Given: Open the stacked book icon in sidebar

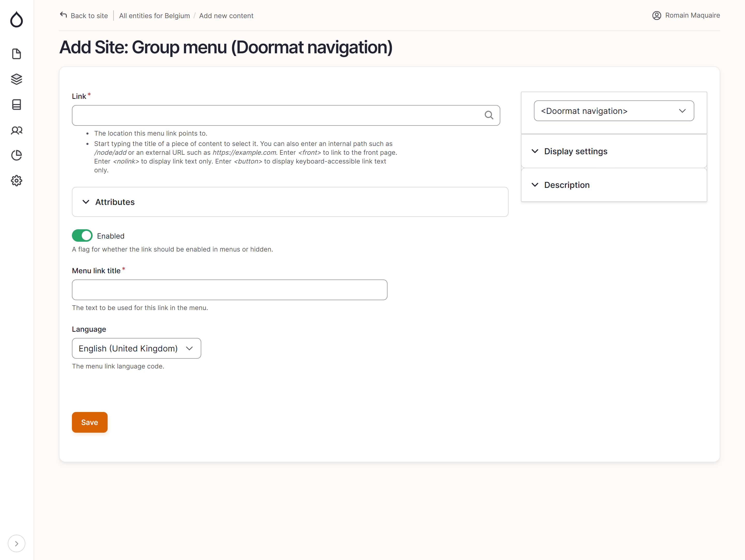Looking at the screenshot, I should tap(17, 105).
